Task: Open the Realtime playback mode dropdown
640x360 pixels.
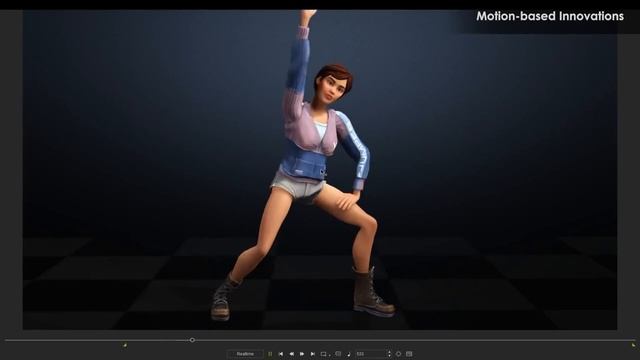Action: coord(245,354)
